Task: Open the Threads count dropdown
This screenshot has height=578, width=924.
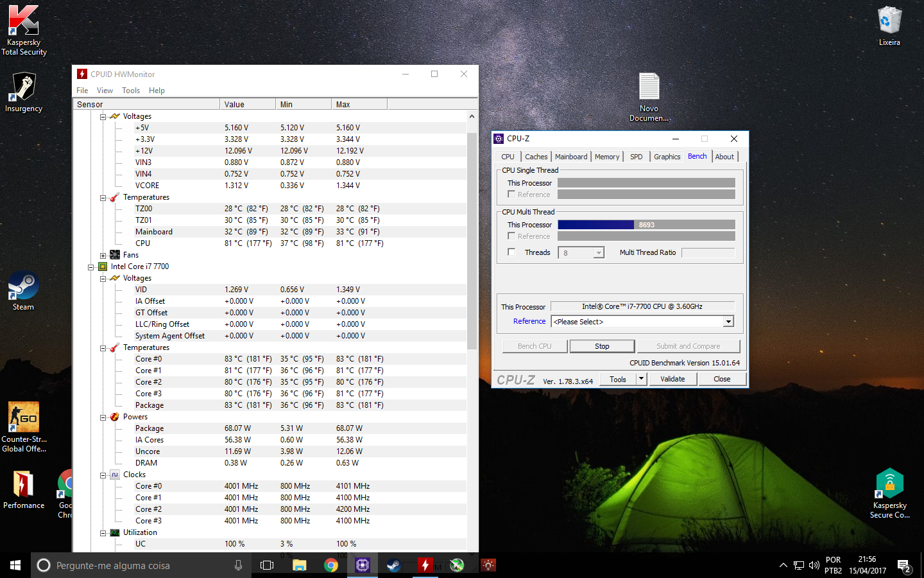Action: (x=599, y=253)
